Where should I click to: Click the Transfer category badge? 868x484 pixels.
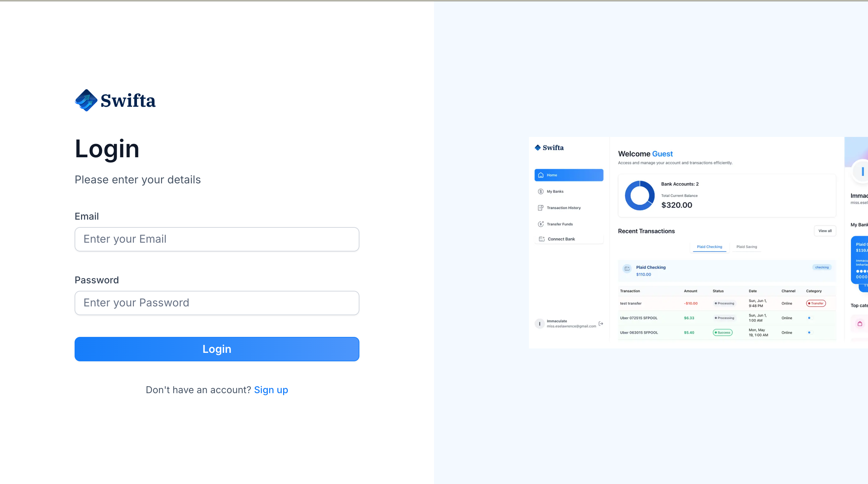click(x=816, y=303)
